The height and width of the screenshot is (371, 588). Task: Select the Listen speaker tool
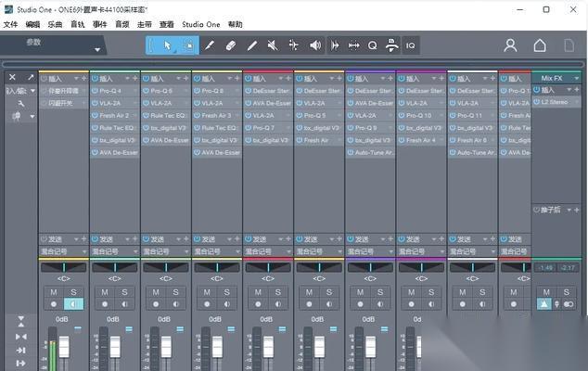315,45
